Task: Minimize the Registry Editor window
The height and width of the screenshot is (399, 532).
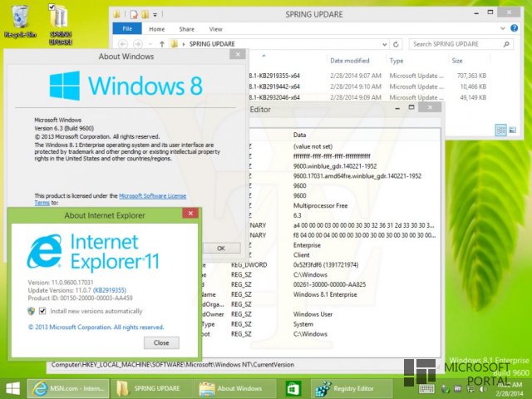Action: click(397, 108)
